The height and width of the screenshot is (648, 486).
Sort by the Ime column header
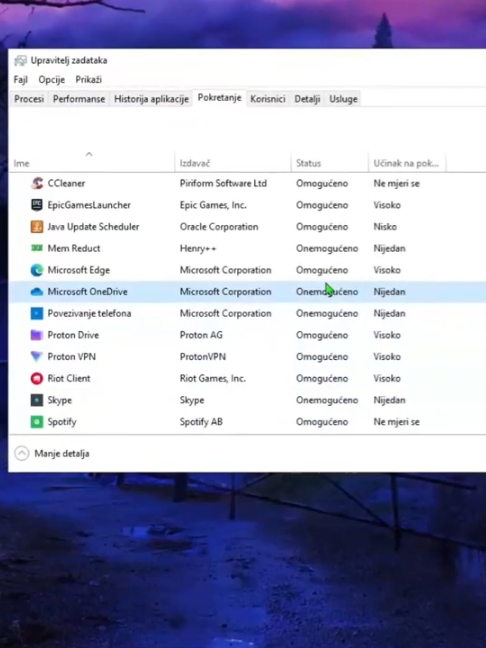[92, 163]
